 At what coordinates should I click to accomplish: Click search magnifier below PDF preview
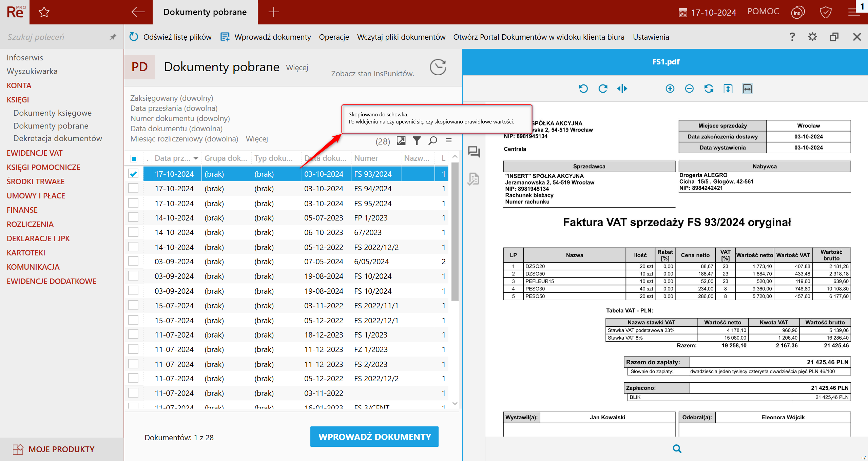(x=677, y=449)
